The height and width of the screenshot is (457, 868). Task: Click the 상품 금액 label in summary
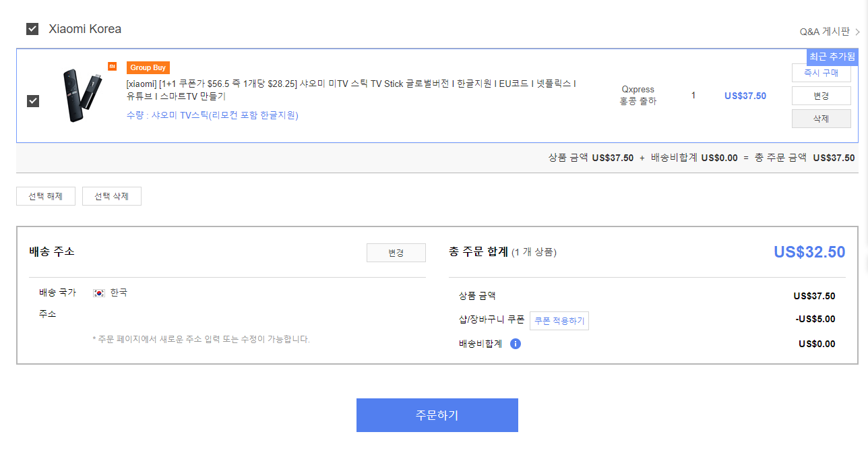coord(477,296)
